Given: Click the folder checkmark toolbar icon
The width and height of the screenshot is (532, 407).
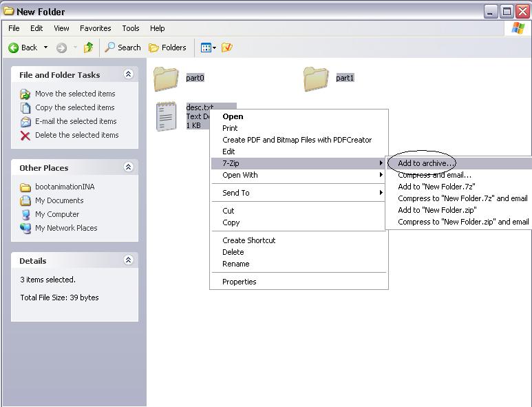Looking at the screenshot, I should tap(226, 48).
